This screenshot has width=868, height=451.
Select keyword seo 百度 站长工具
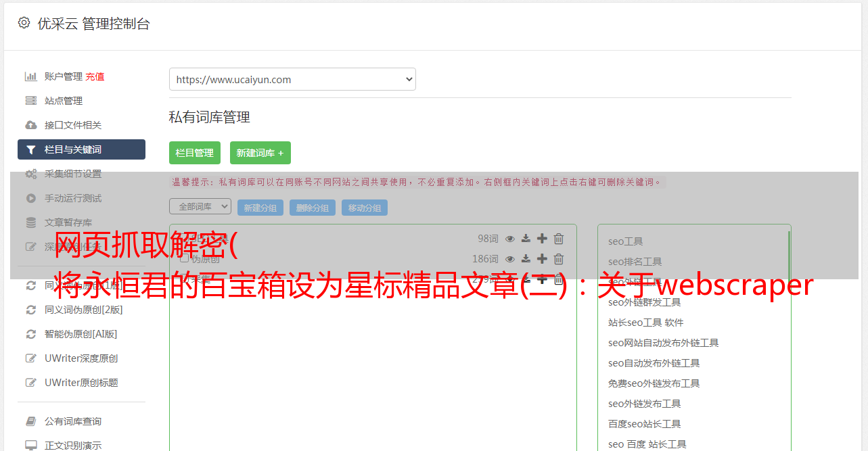(647, 444)
